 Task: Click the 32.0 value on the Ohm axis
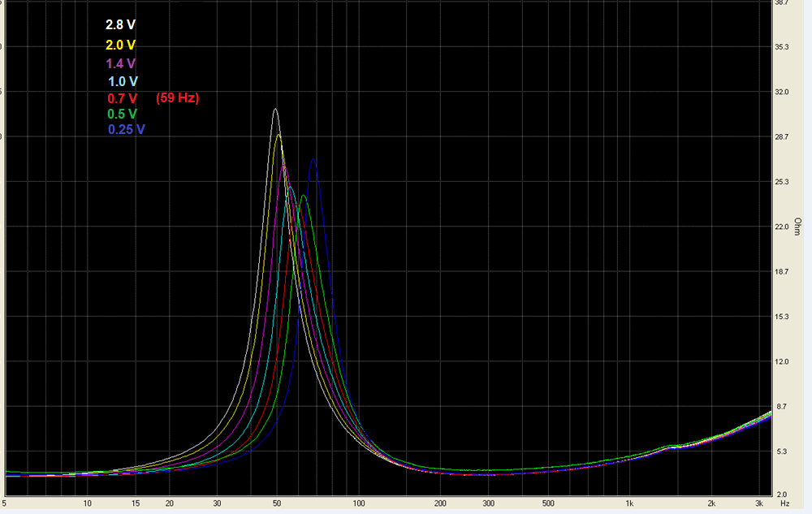point(781,92)
